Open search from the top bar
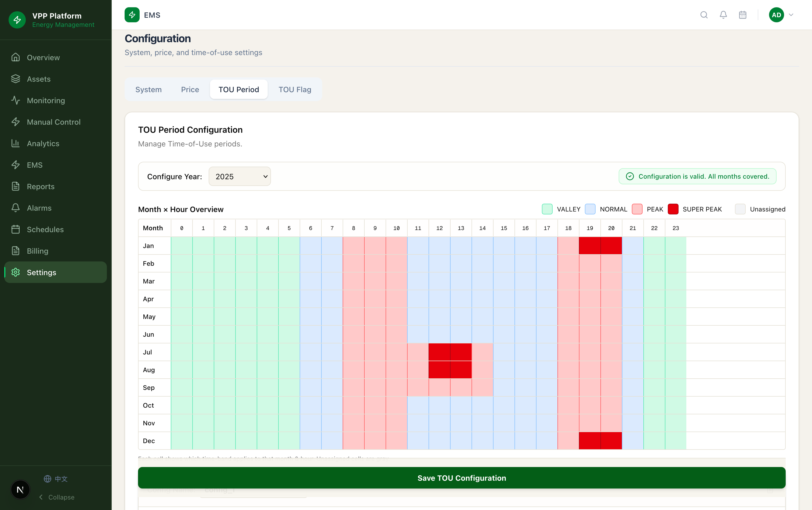 [x=704, y=15]
